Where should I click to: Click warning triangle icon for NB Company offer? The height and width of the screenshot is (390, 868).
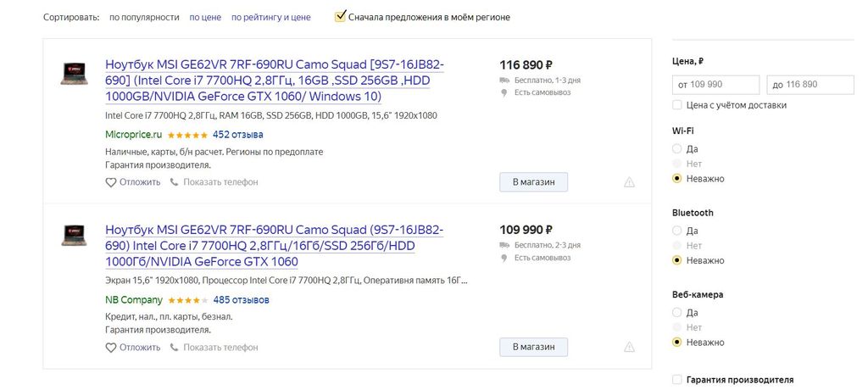[629, 347]
